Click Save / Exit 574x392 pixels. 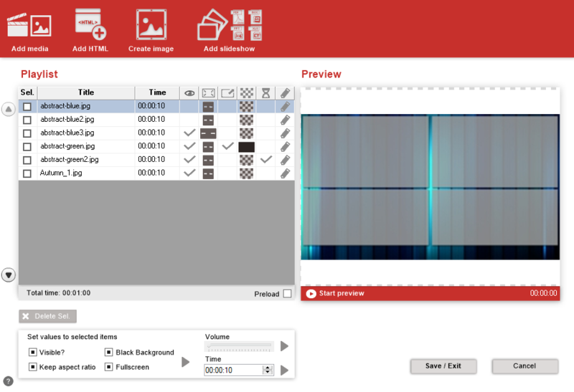pos(443,366)
